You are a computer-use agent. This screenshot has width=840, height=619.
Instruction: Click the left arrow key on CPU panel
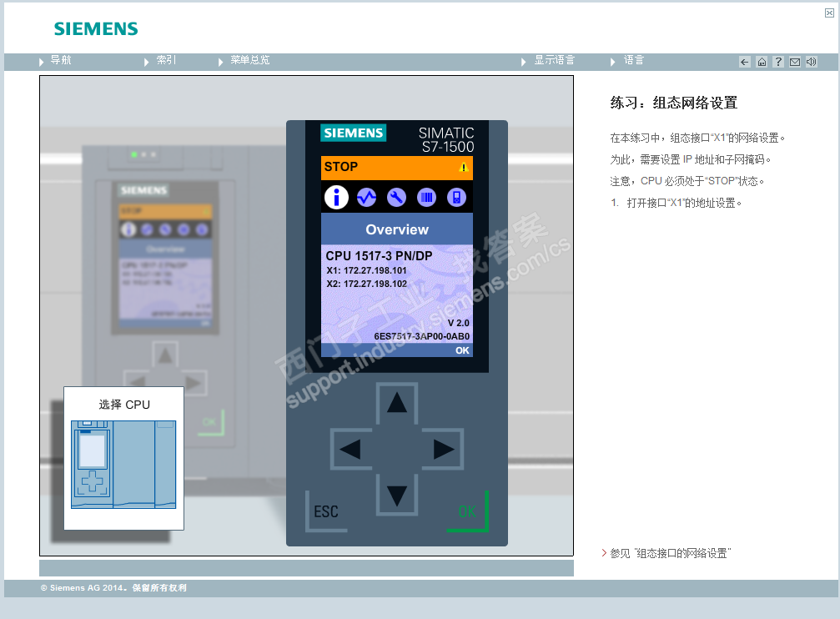pyautogui.click(x=351, y=449)
